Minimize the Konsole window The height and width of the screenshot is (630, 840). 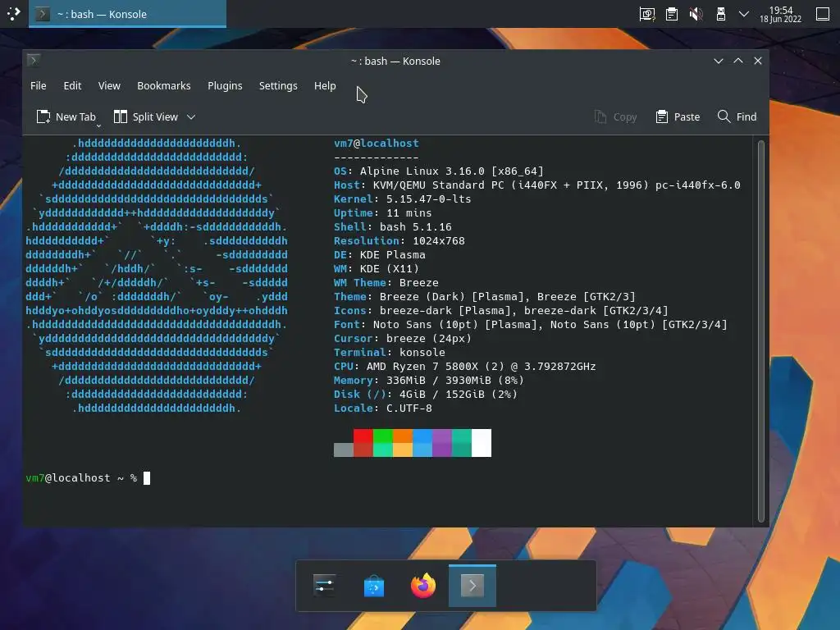(719, 61)
